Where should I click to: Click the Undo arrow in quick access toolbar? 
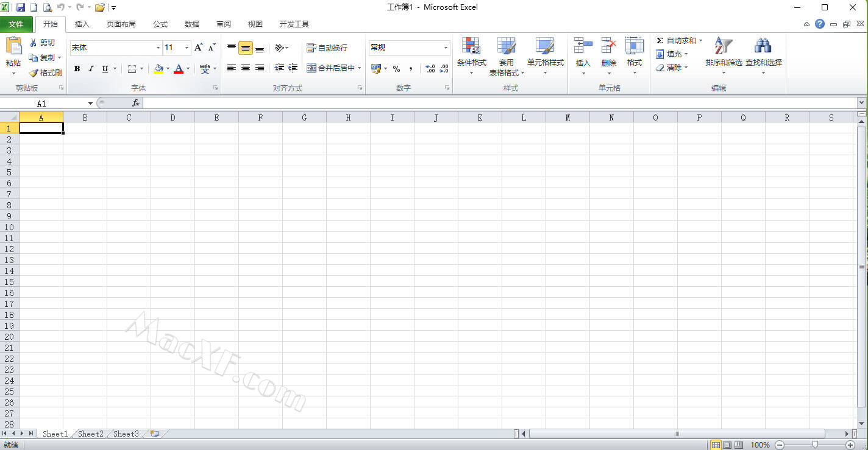click(60, 7)
